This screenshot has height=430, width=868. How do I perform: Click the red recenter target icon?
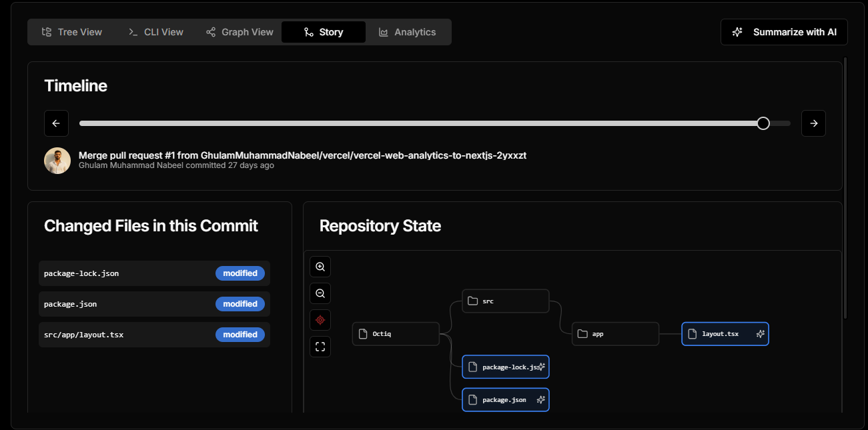click(320, 320)
